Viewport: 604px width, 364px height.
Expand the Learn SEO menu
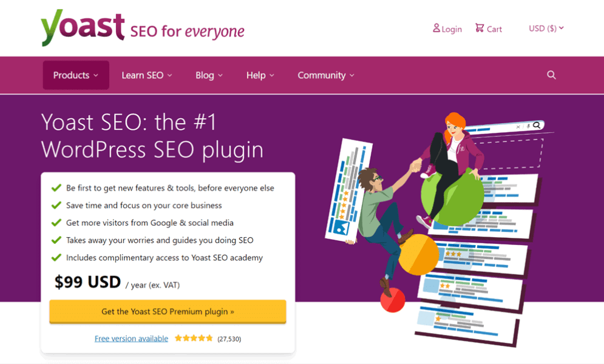pos(147,75)
